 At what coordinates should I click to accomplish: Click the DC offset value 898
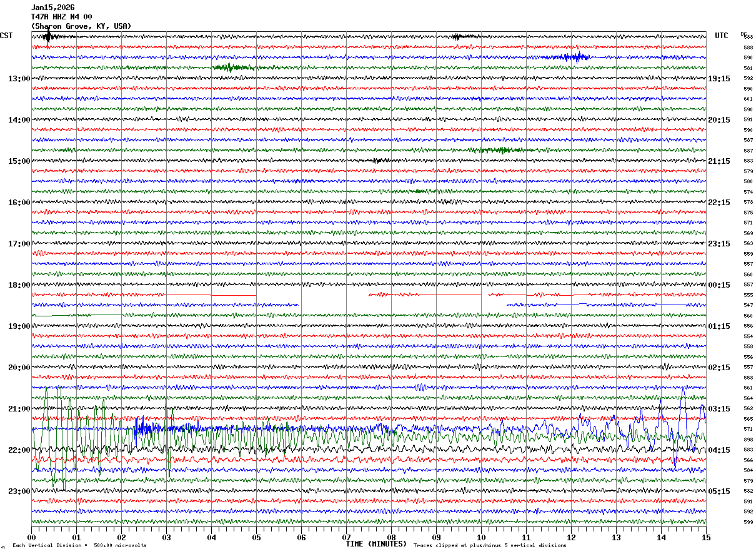click(x=748, y=440)
